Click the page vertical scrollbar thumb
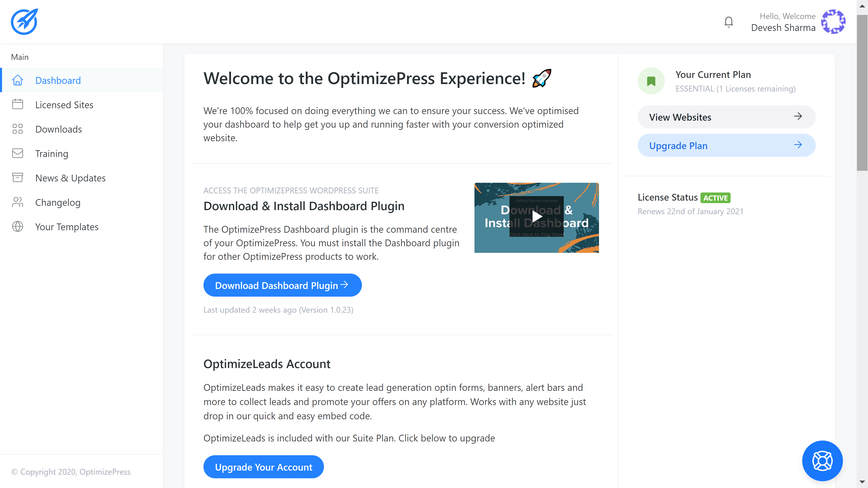The image size is (868, 488). 862,93
